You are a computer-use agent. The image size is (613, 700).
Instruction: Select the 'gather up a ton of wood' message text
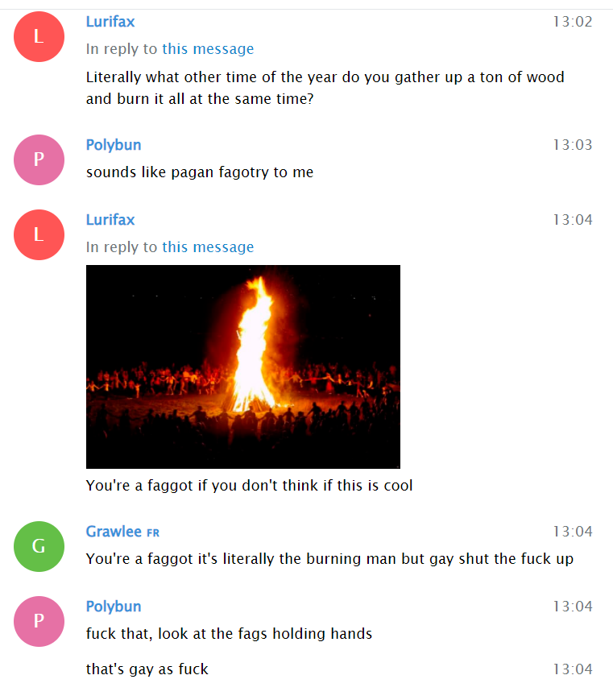325,88
